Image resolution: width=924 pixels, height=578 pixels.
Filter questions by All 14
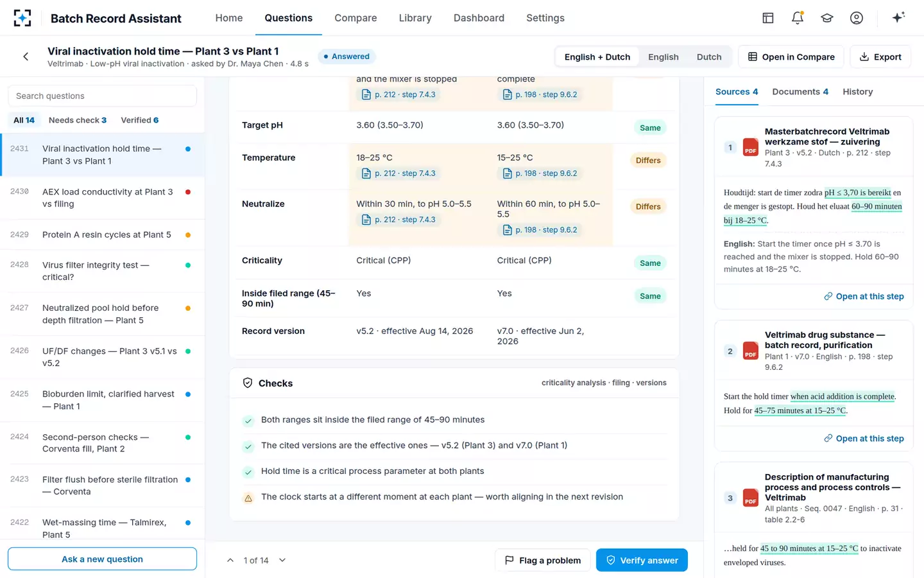click(x=24, y=120)
